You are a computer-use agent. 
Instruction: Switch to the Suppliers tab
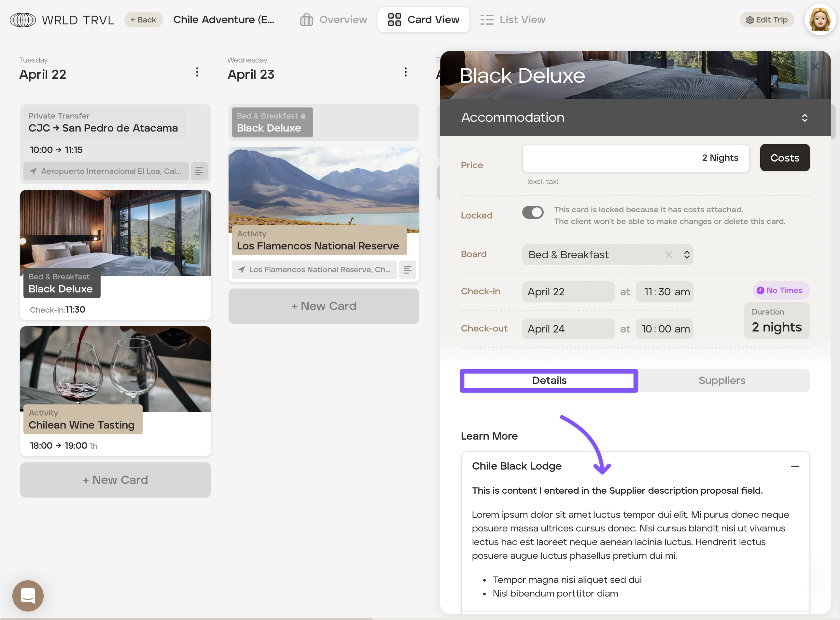pos(721,381)
